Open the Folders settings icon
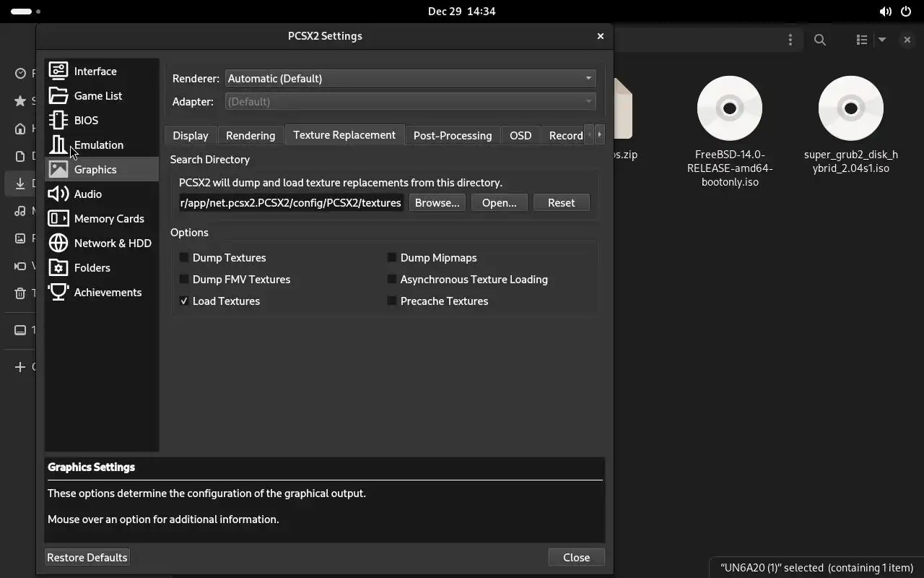 [58, 267]
